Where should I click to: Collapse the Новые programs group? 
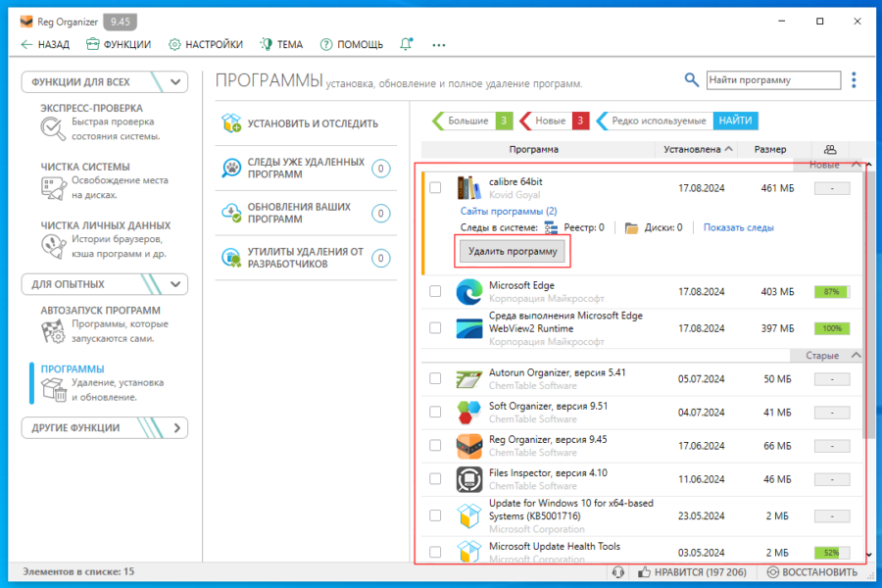coord(857,165)
